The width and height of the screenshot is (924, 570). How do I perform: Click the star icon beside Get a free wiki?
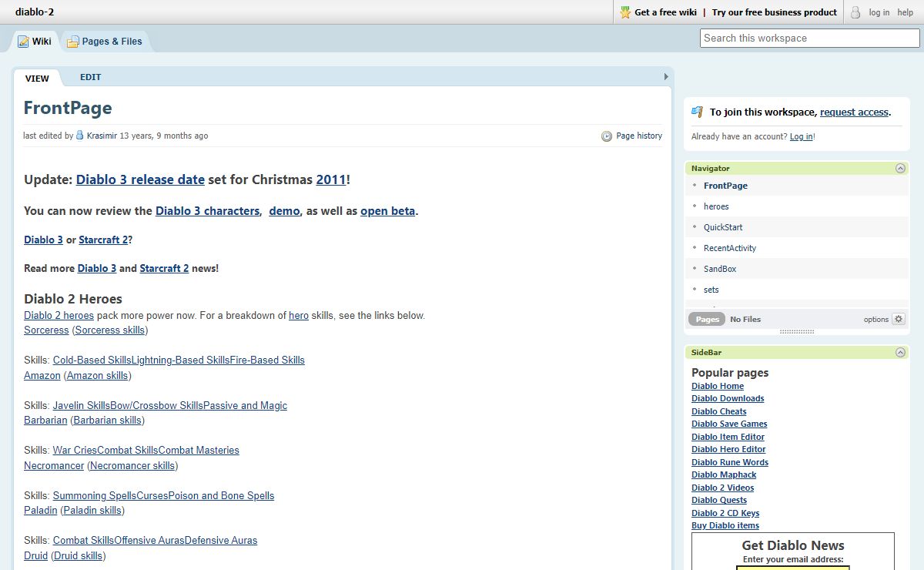(625, 12)
